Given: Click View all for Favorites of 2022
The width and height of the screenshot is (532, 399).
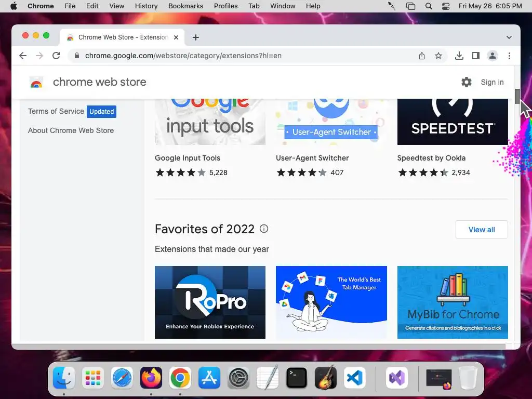Looking at the screenshot, I should point(482,230).
